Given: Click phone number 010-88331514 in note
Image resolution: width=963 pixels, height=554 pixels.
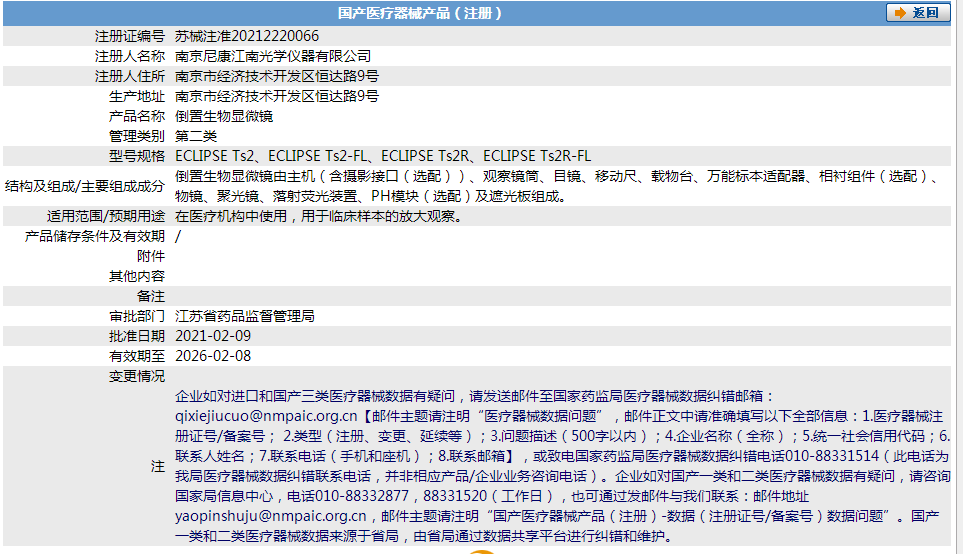Looking at the screenshot, I should coord(832,456).
